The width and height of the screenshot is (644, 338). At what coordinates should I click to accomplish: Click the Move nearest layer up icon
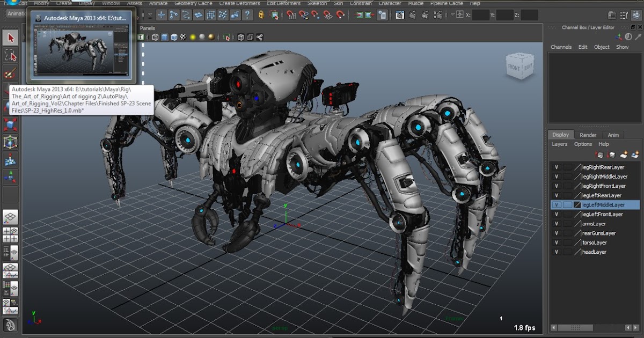click(x=598, y=155)
